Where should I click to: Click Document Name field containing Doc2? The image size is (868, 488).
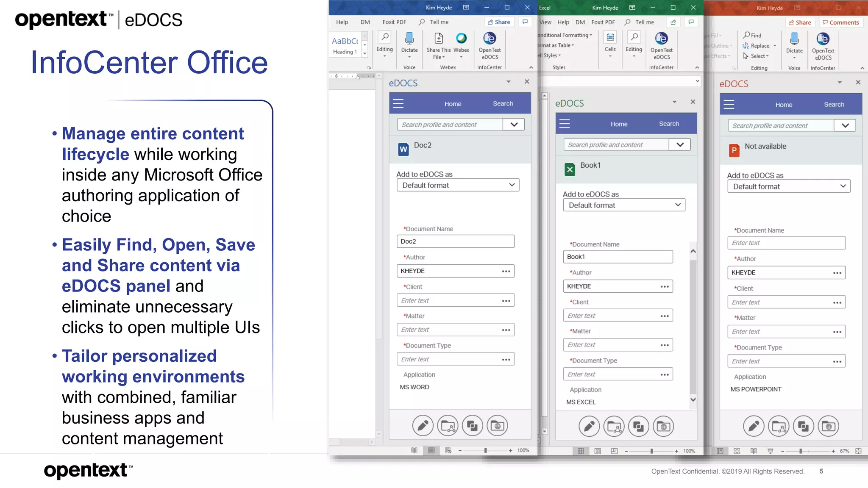(x=456, y=241)
